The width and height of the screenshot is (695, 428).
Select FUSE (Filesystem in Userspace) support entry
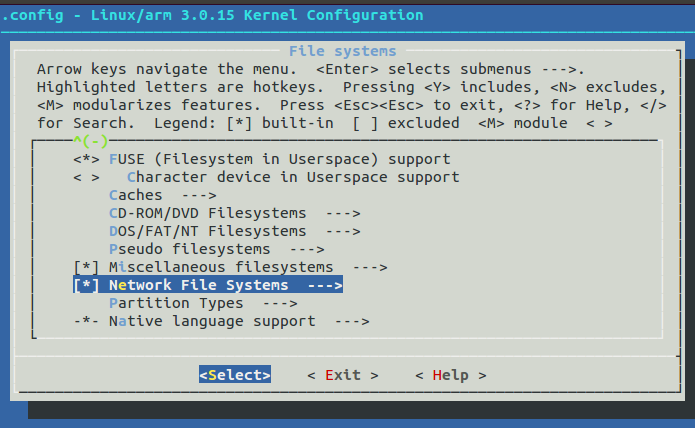pyautogui.click(x=280, y=159)
